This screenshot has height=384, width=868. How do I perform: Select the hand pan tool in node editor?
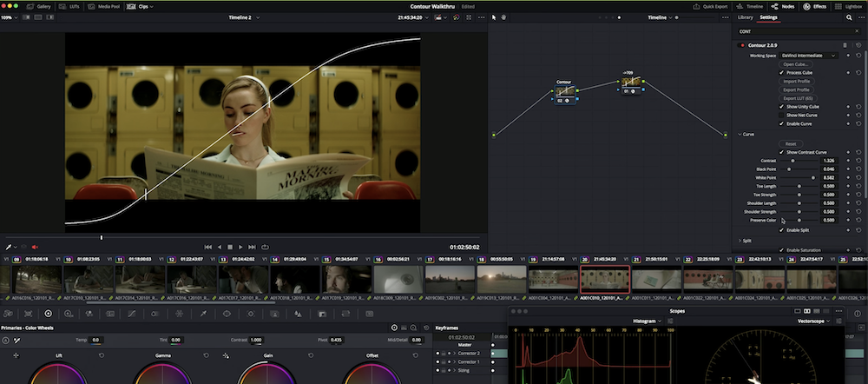503,17
